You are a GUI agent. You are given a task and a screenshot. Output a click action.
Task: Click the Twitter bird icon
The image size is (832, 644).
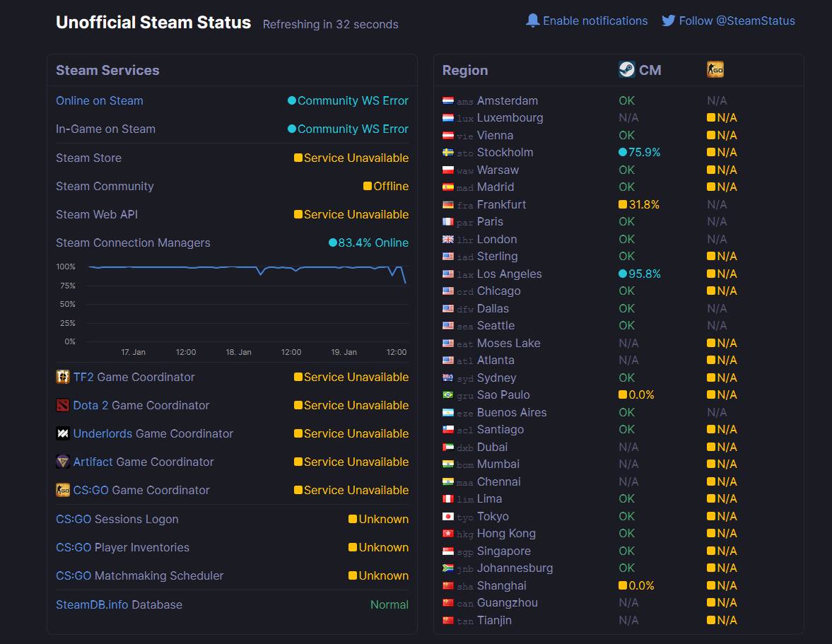pos(669,21)
